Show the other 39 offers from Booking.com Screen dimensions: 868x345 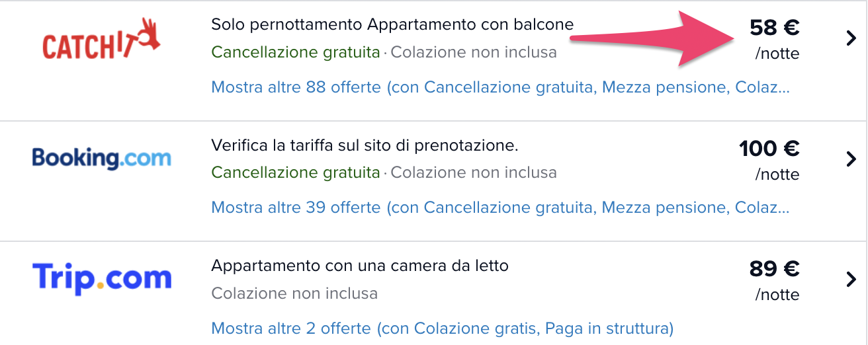tap(500, 208)
